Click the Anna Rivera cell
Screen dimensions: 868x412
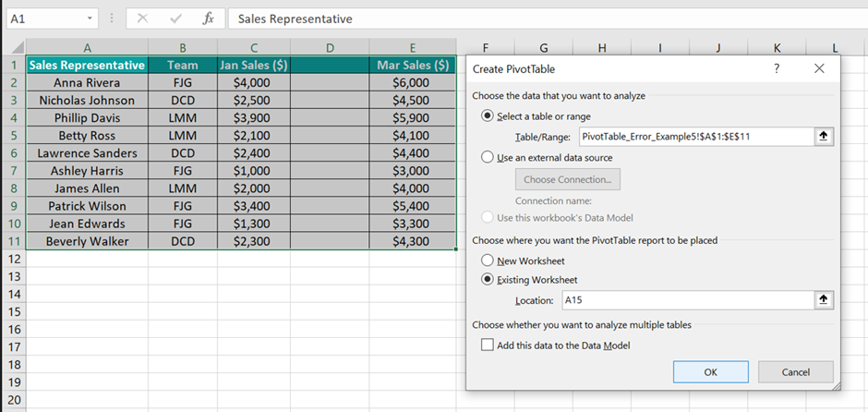[87, 82]
